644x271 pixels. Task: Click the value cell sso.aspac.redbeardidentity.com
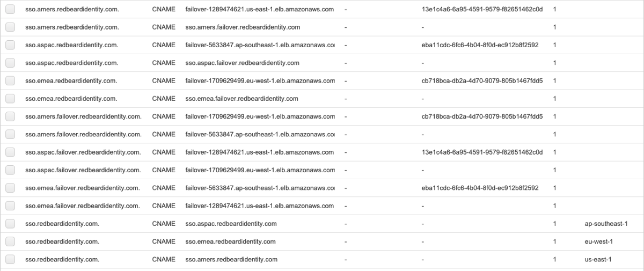tap(231, 224)
